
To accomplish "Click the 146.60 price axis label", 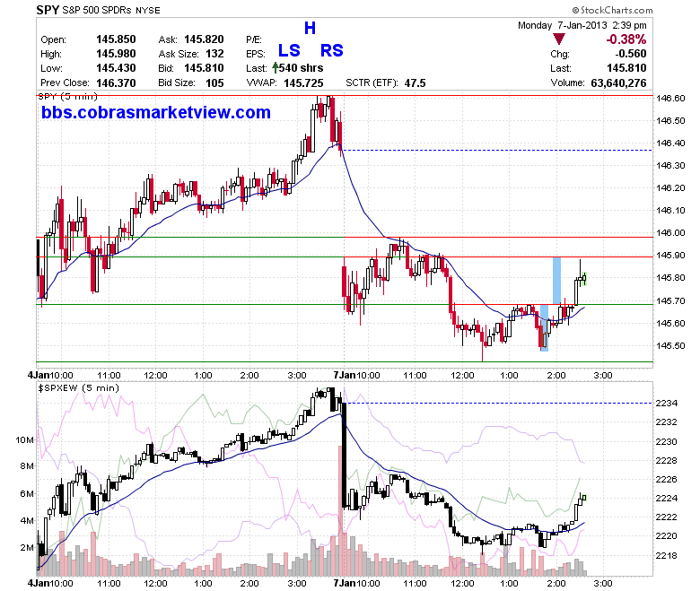I will pos(670,98).
